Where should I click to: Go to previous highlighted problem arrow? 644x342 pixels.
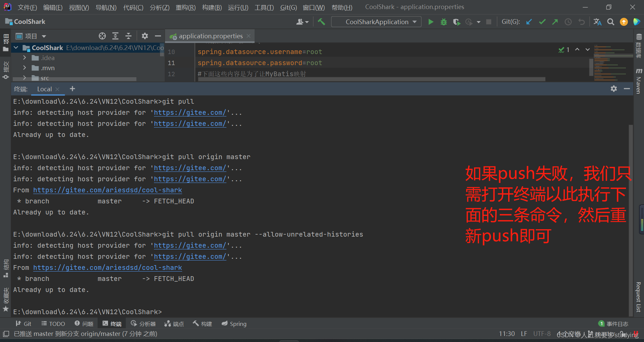point(577,50)
